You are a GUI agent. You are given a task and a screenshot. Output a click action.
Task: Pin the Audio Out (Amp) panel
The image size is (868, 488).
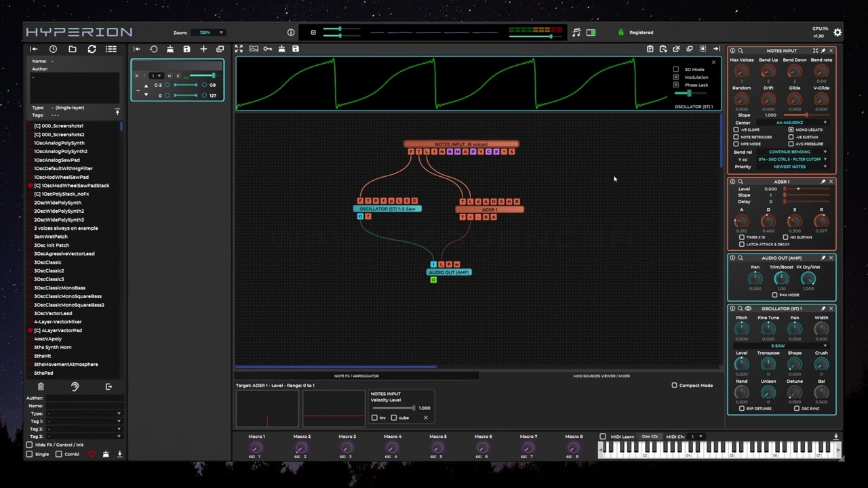823,258
